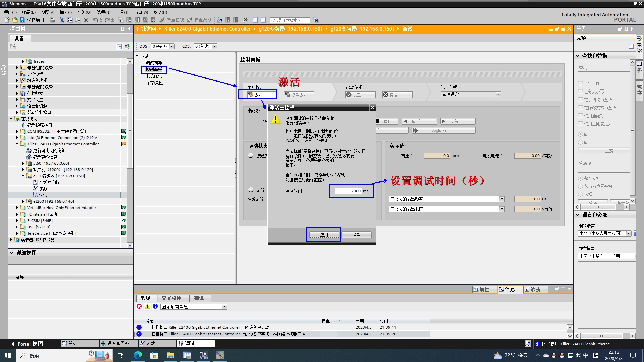644x362 pixels.
Task: Click the 取消 (Cancel) button in dialog
Action: click(x=357, y=235)
